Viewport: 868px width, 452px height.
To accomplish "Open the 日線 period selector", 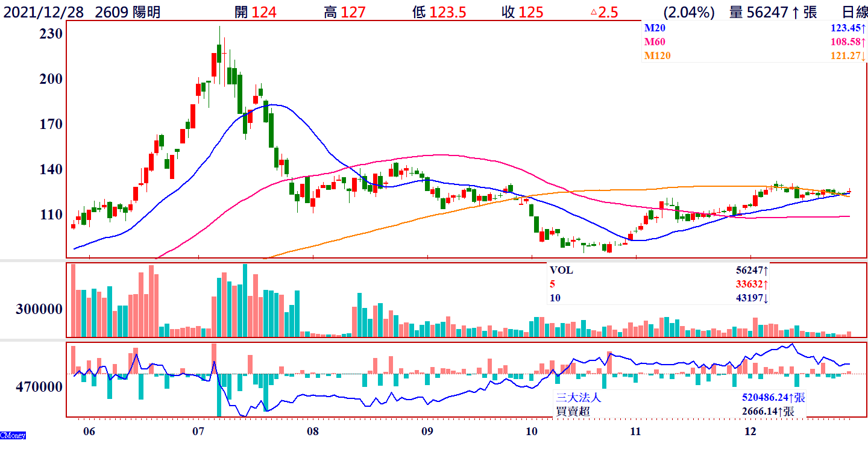I will 854,12.
